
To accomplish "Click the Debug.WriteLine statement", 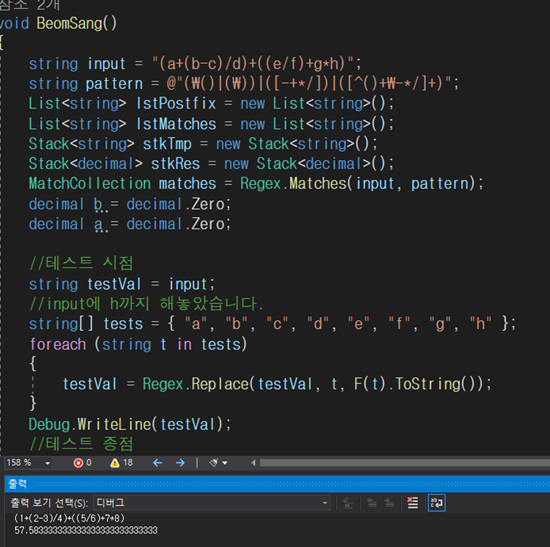I will tap(130, 424).
